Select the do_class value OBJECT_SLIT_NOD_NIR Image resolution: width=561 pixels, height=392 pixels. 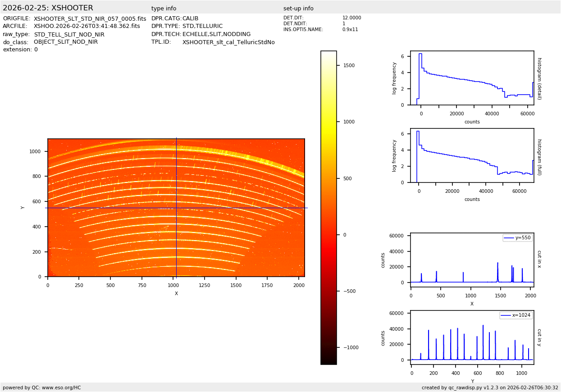tap(66, 42)
